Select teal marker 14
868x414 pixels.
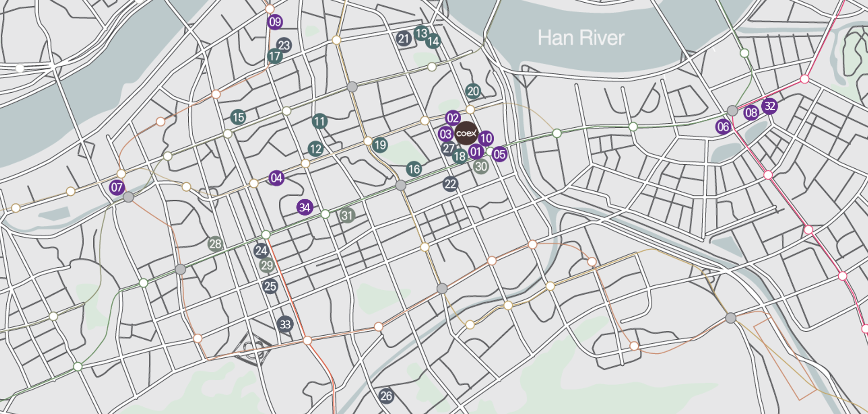(x=433, y=41)
